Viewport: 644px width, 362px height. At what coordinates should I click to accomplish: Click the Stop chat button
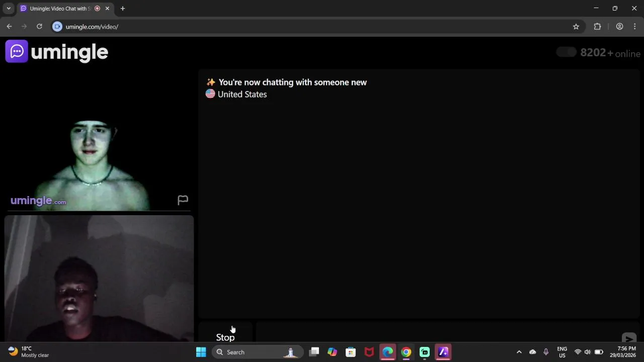(x=225, y=333)
